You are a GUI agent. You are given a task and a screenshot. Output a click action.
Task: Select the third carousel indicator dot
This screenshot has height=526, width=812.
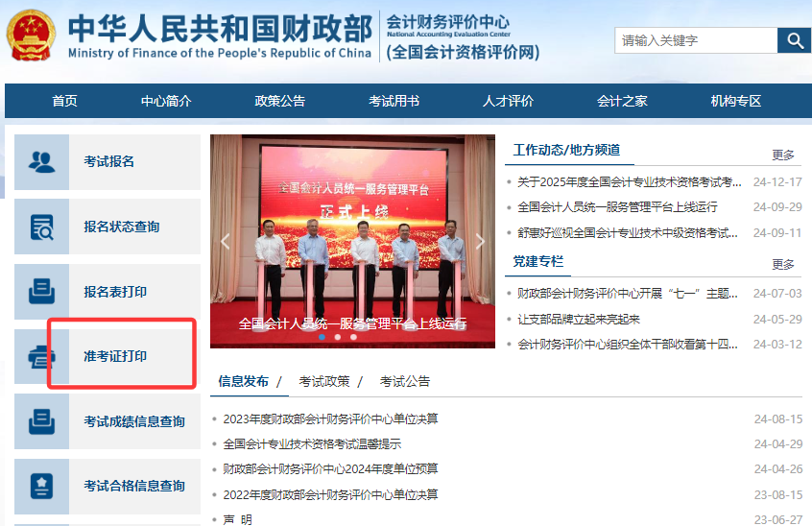[353, 337]
